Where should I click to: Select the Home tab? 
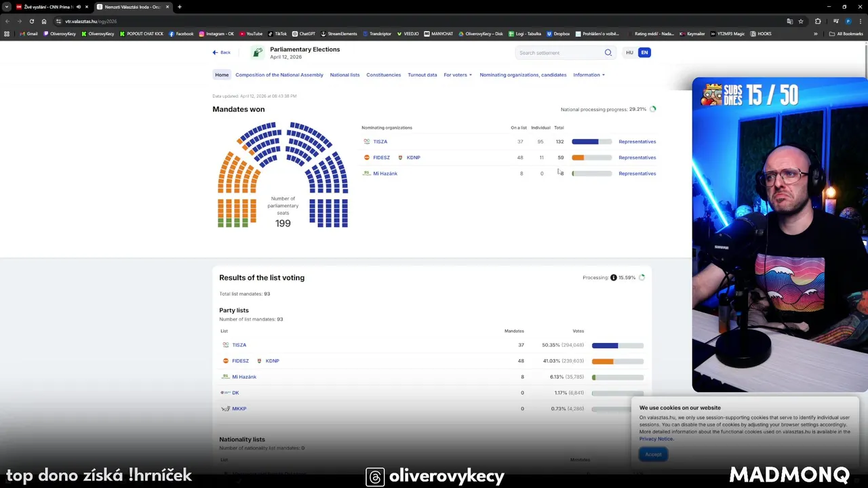click(222, 75)
